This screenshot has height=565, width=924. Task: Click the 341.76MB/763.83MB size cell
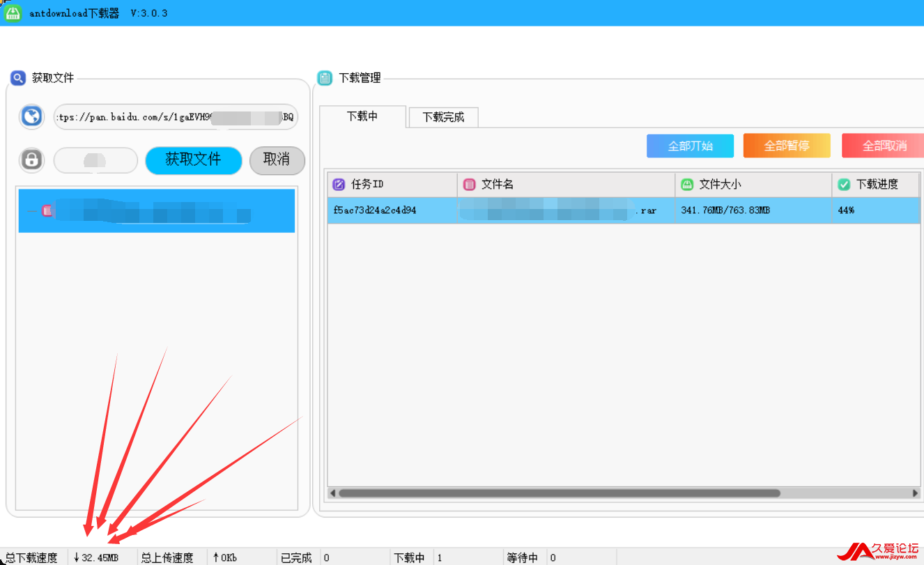tap(753, 210)
